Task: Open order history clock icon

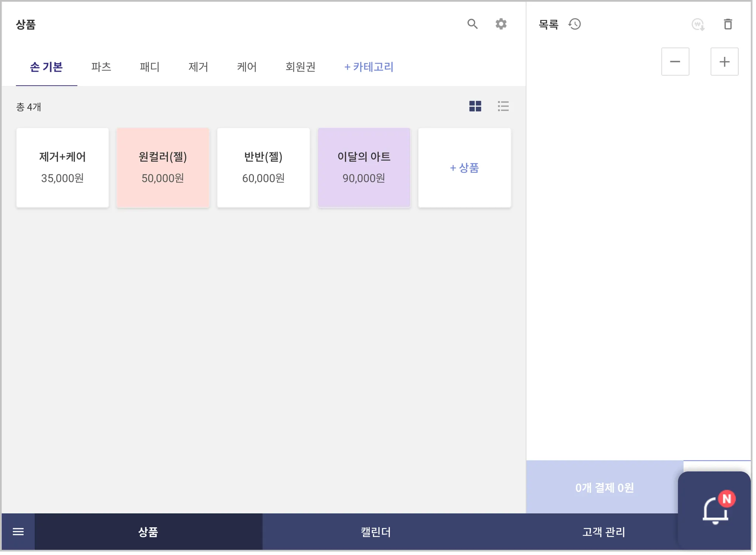Action: [x=575, y=24]
